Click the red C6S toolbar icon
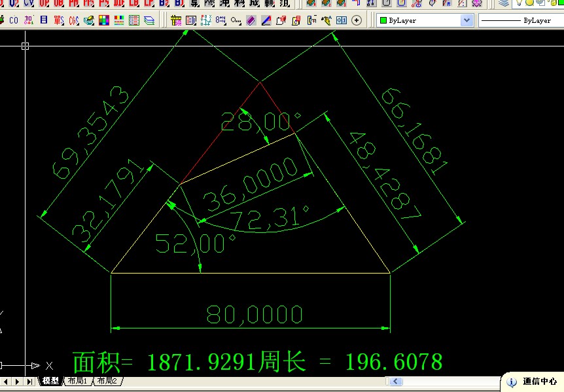Viewport: 564px width, 392px height. click(x=74, y=20)
